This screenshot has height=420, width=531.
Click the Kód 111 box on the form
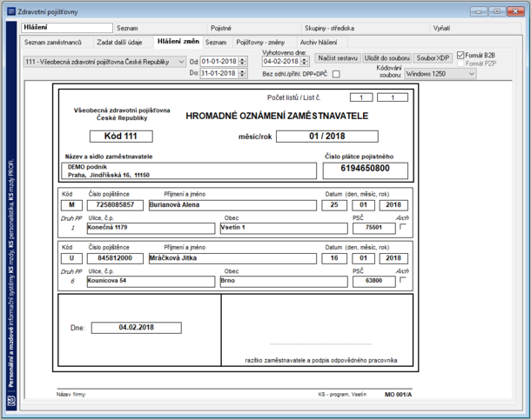[x=121, y=137]
